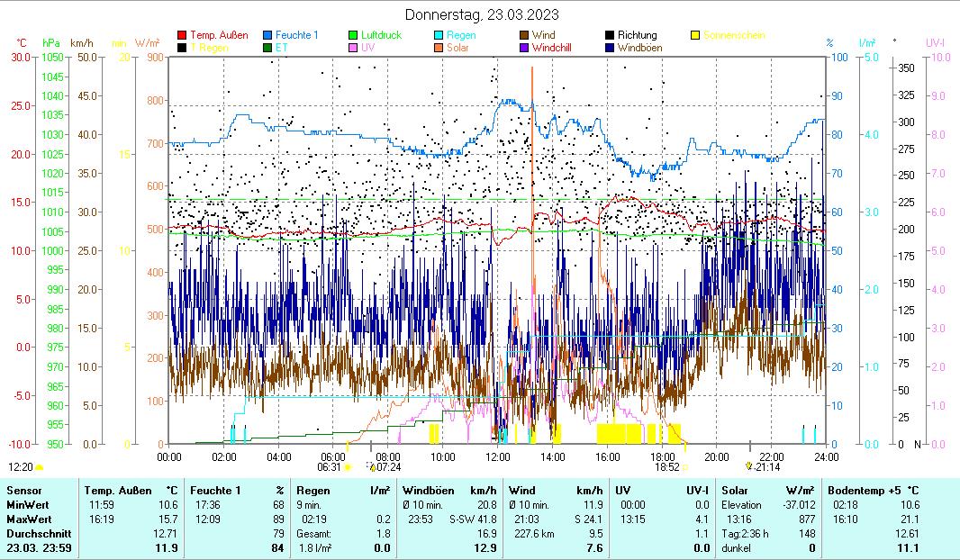Click the blue Feuchte 1 legend square
960x560 pixels.
267,35
